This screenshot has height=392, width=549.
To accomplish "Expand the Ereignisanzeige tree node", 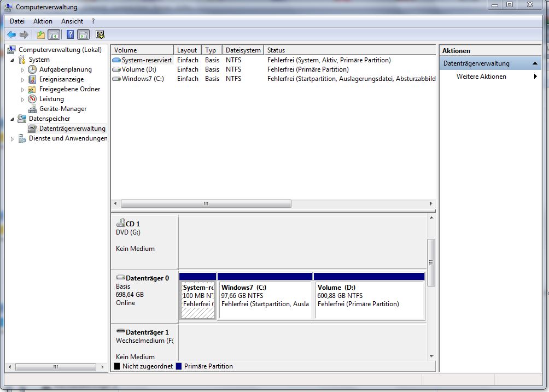I will pyautogui.click(x=23, y=80).
